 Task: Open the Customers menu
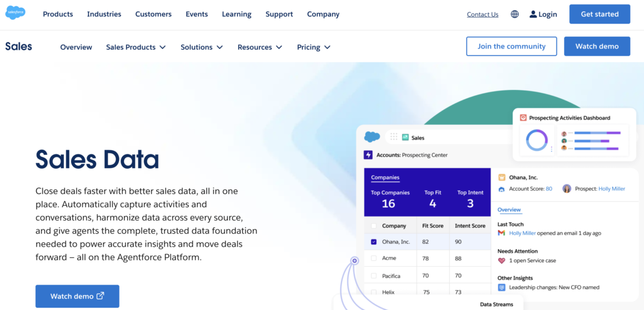(154, 14)
